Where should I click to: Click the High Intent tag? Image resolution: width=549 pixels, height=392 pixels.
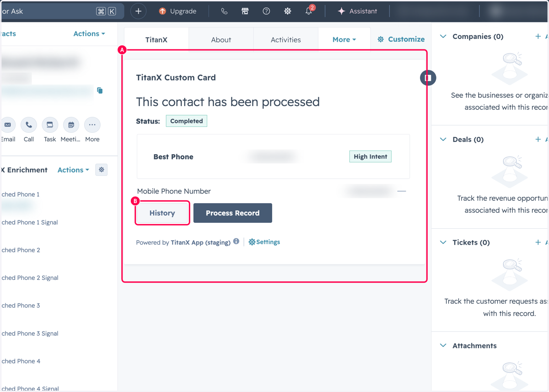coord(371,156)
